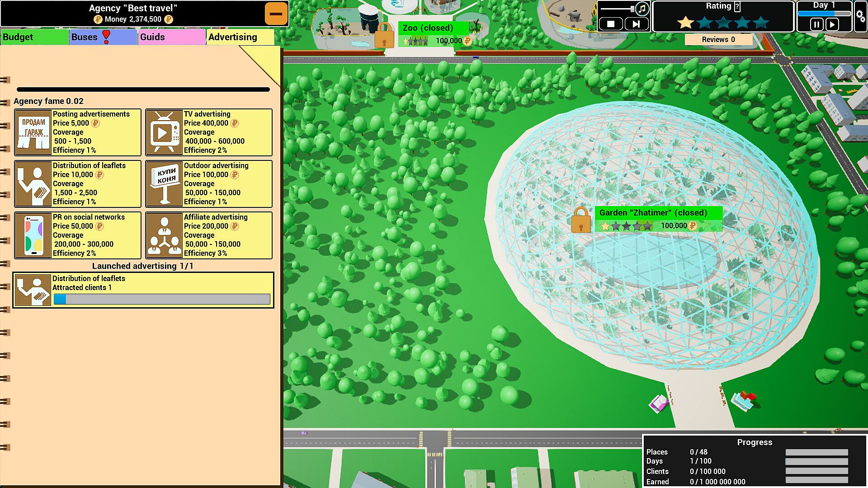Pick the Affiliate advertising people icon
Screen dimensions: 868x488
pos(164,235)
